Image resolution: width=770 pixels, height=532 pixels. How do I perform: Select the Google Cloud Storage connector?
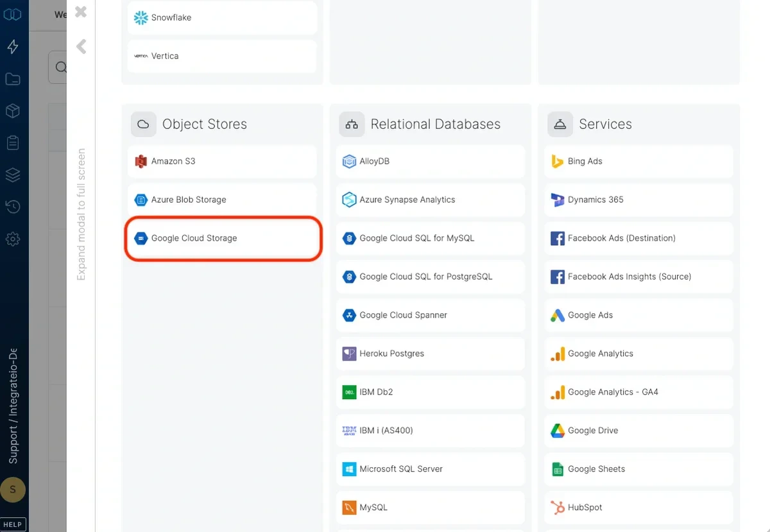(x=223, y=238)
